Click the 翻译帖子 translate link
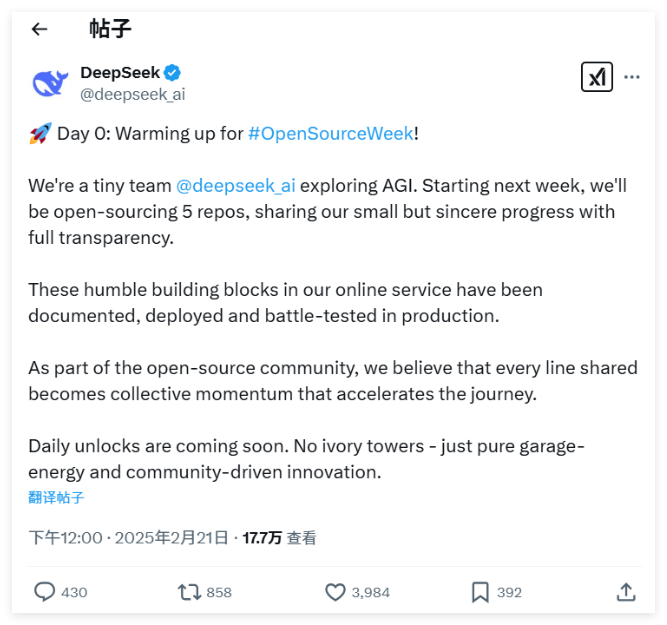 (x=56, y=497)
